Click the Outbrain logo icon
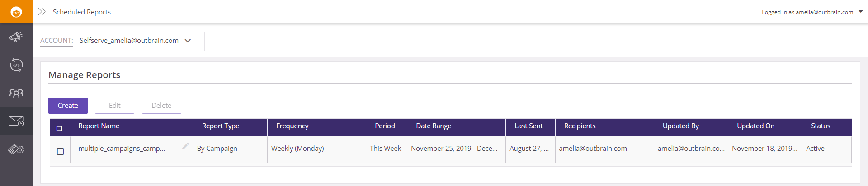868x186 pixels. pyautogui.click(x=16, y=12)
